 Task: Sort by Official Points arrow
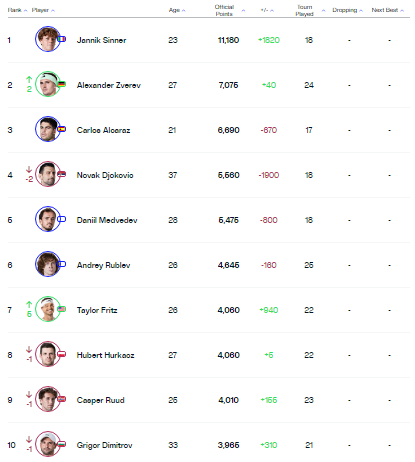(243, 11)
